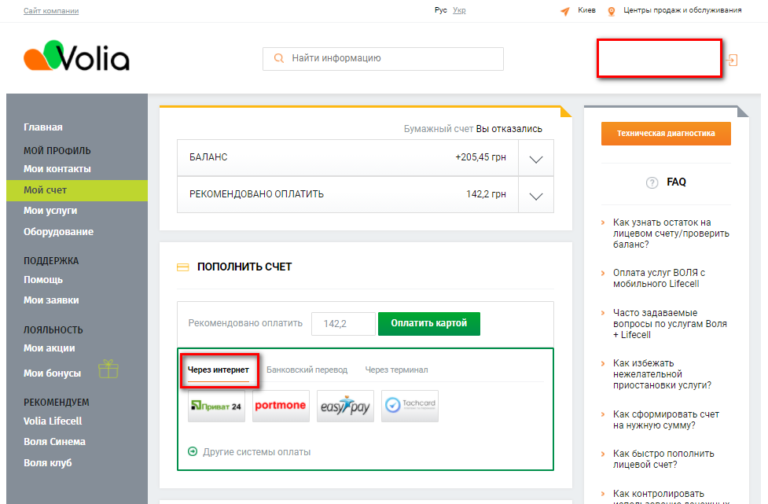Screen dimensions: 768x504
Task: Open Другие системы оплаты link
Action: pyautogui.click(x=257, y=452)
